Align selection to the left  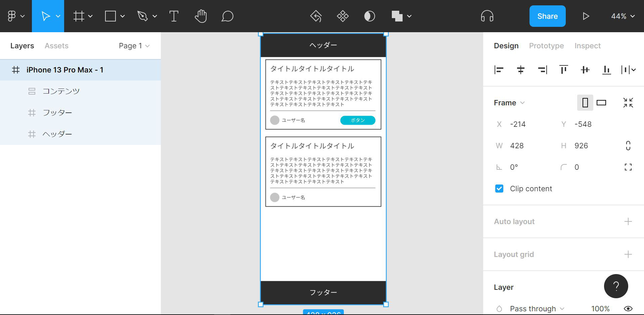pyautogui.click(x=499, y=70)
